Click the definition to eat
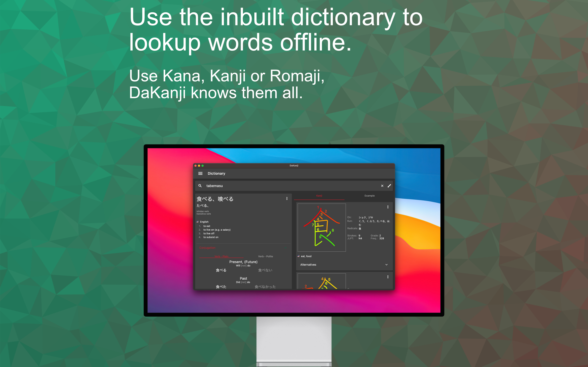 pos(207,226)
